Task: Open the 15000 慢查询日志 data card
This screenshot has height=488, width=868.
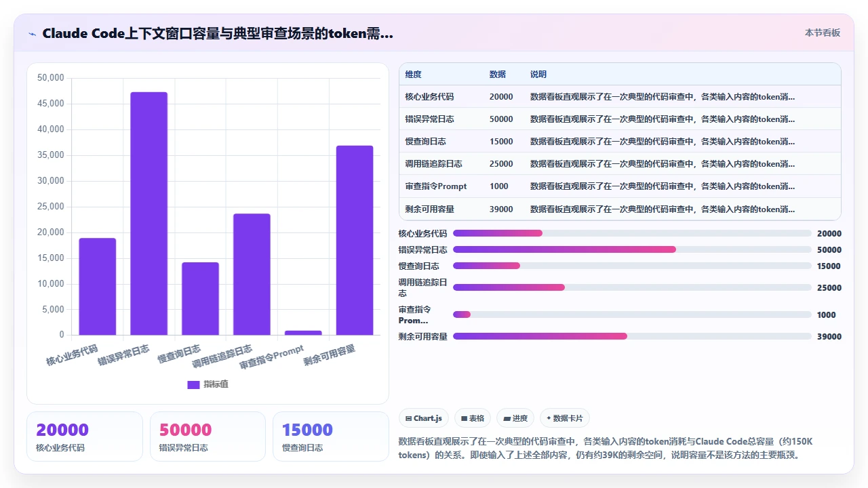Action: point(330,436)
